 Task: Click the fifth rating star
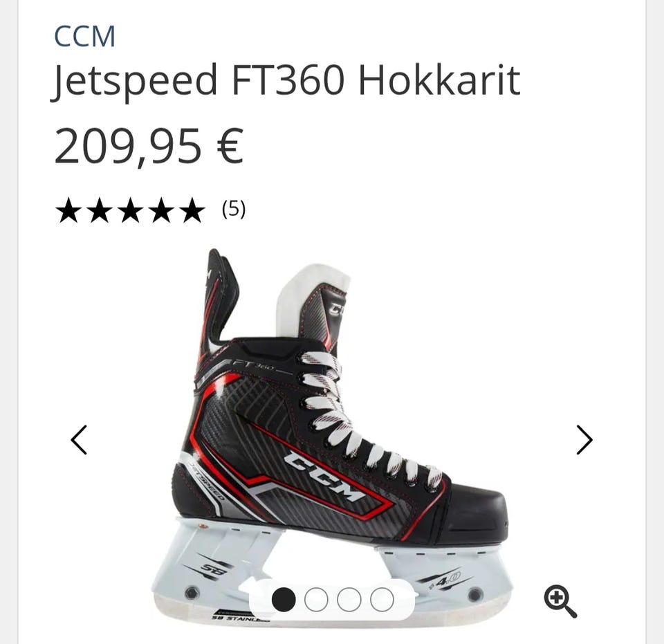pyautogui.click(x=193, y=210)
